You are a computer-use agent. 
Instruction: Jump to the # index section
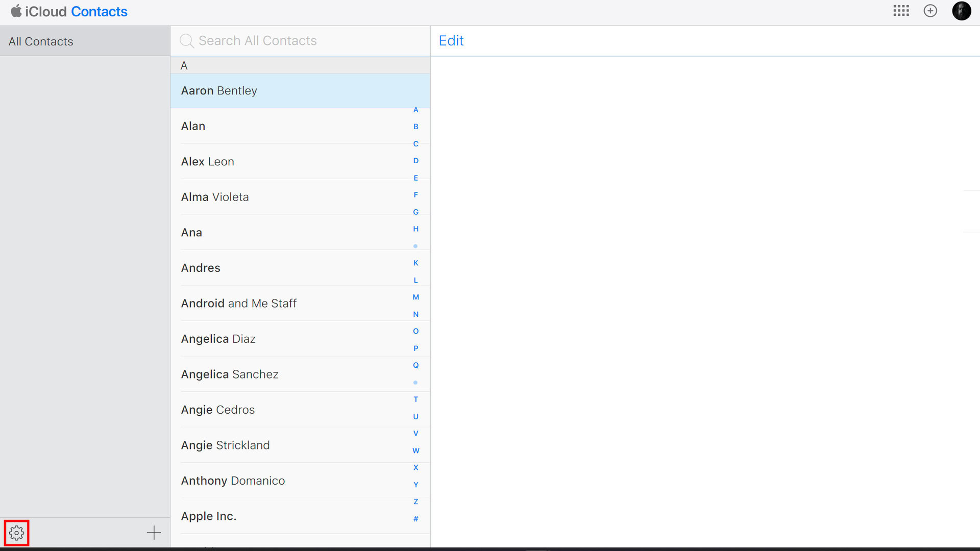click(415, 519)
